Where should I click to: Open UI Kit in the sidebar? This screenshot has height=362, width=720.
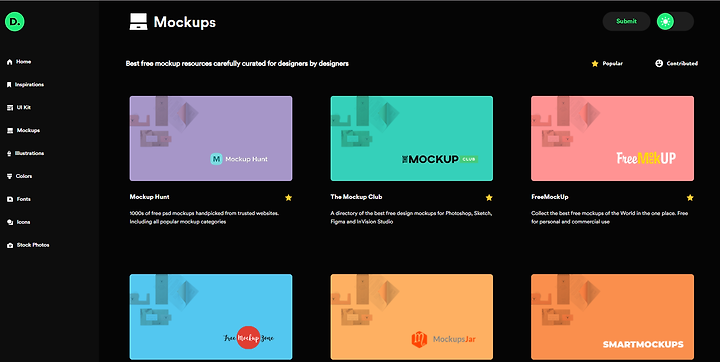(23, 107)
